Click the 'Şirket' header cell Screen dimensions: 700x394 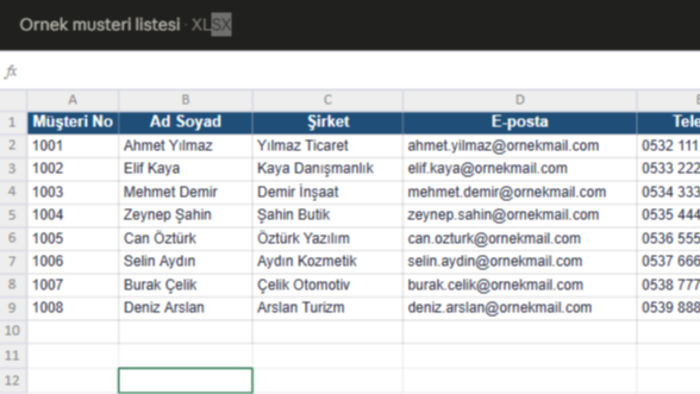pos(328,122)
